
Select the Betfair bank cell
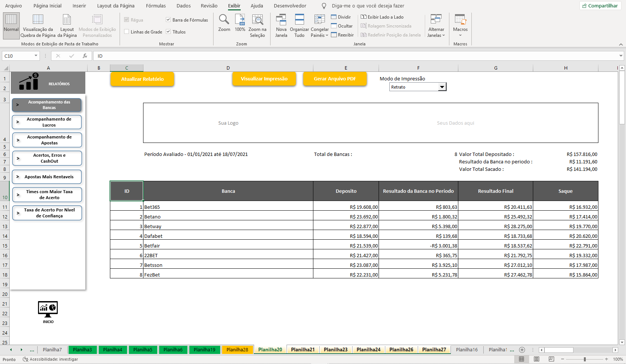click(x=228, y=246)
